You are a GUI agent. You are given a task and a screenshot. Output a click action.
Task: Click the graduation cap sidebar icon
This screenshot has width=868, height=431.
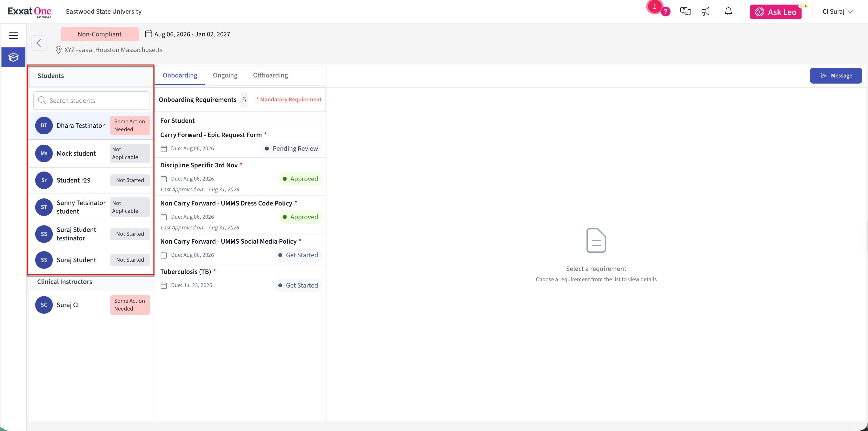[13, 57]
